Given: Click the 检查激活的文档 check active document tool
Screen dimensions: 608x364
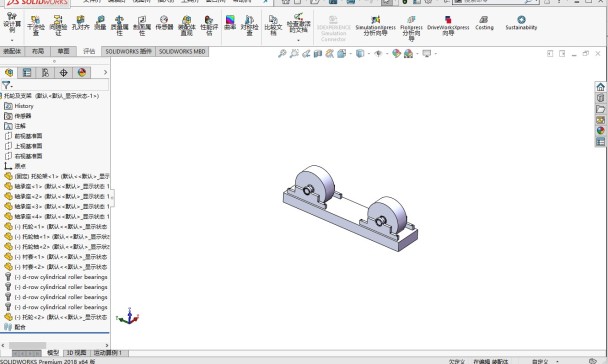Looking at the screenshot, I should [299, 24].
